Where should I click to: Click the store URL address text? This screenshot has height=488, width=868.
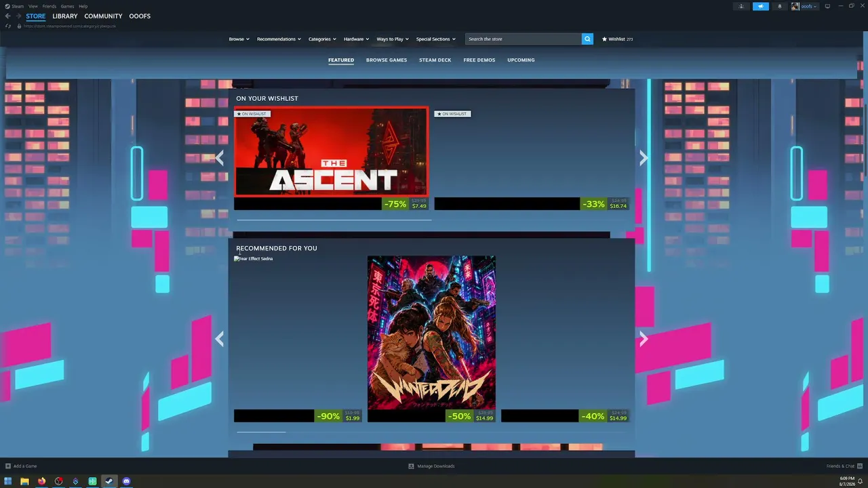pyautogui.click(x=70, y=26)
